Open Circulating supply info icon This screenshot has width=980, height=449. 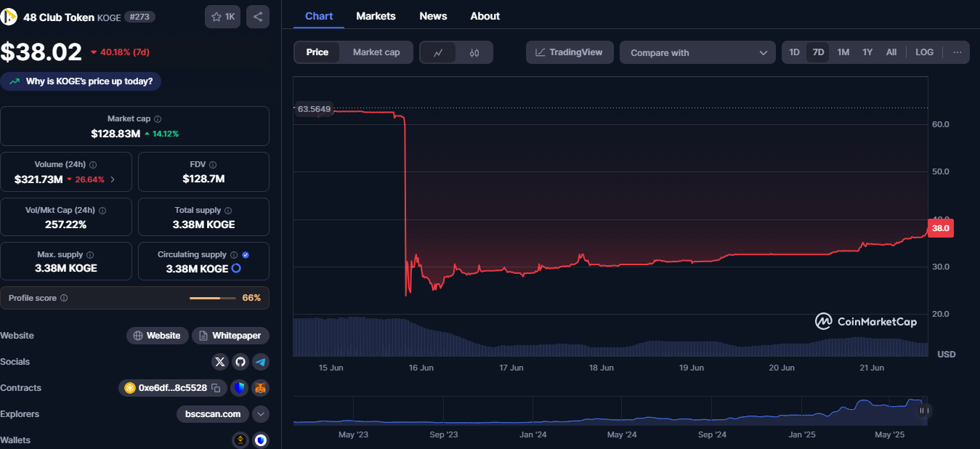point(234,255)
